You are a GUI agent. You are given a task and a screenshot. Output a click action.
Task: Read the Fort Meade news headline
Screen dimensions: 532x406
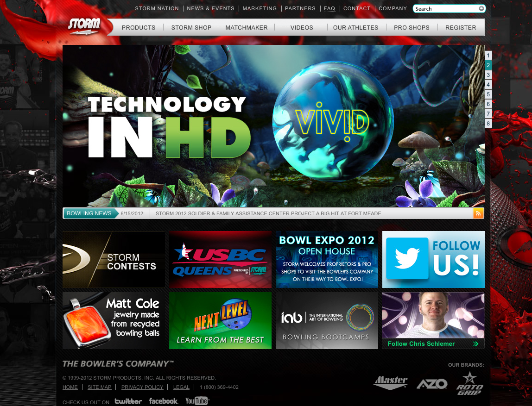[268, 213]
